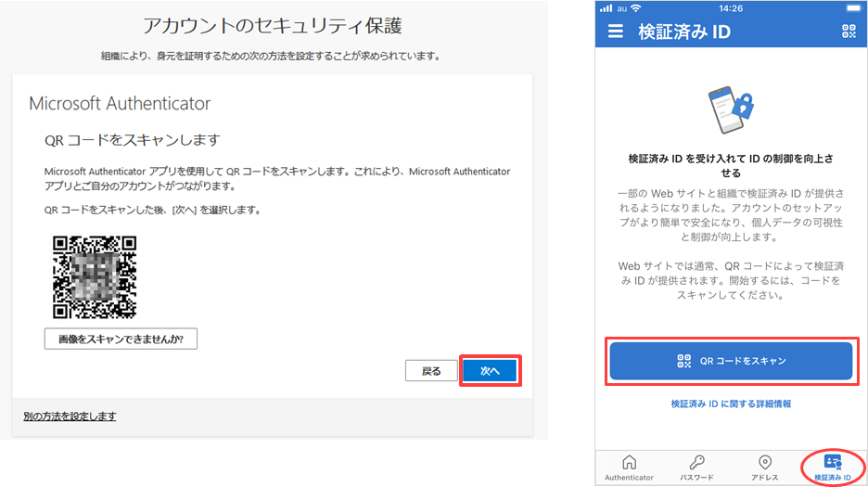Open the '検証済み ID に関する詳細情報' link
This screenshot has height=487, width=868.
731,404
